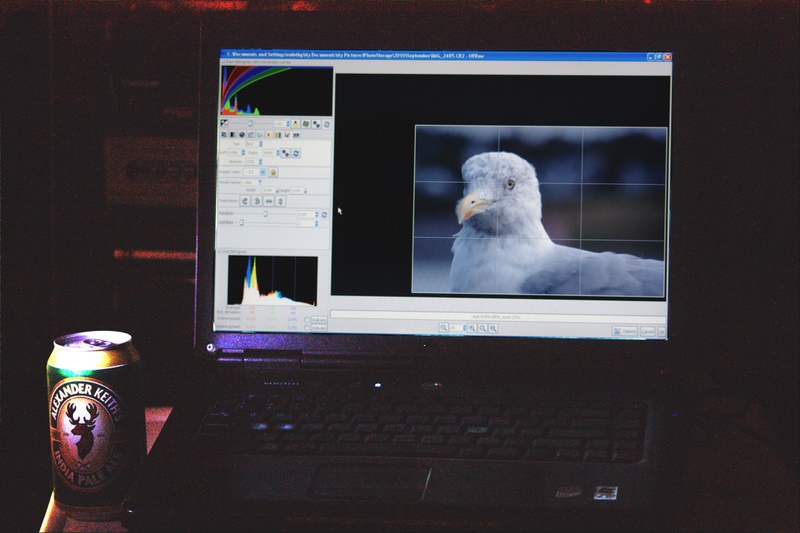Collapse the Live histogram section
This screenshot has height=533, width=800.
click(x=220, y=251)
